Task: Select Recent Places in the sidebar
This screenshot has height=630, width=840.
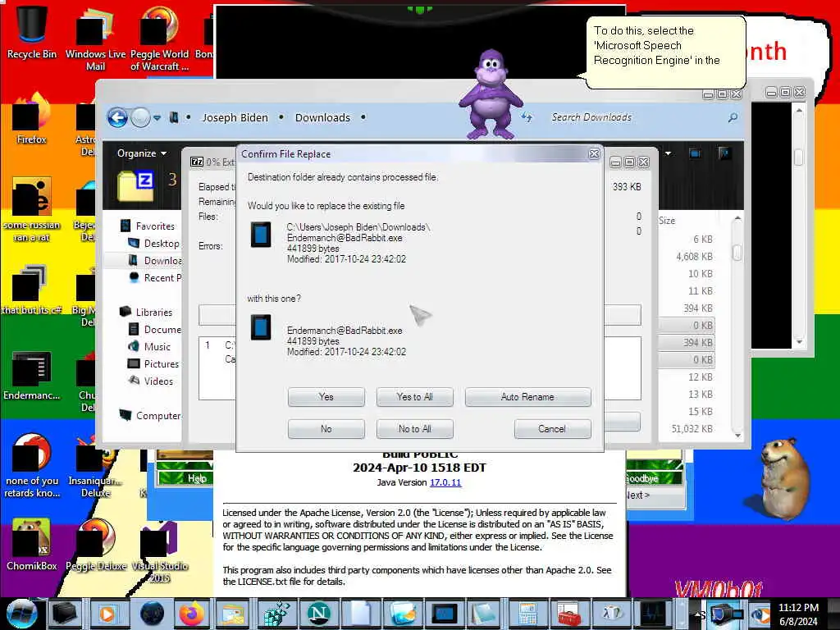Action: point(155,277)
